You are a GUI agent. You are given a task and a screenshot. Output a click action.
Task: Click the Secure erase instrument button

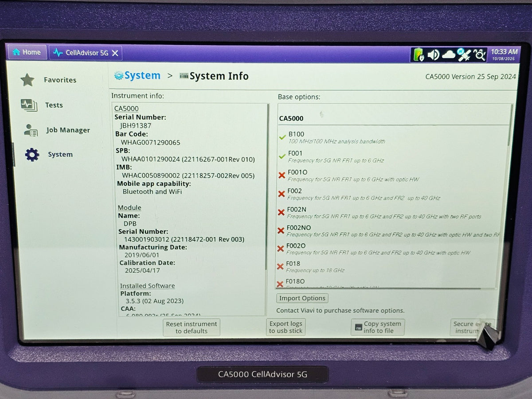tap(472, 327)
